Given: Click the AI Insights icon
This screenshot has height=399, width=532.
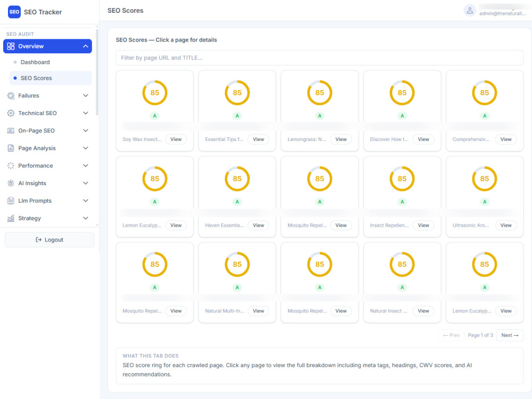Looking at the screenshot, I should [11, 183].
